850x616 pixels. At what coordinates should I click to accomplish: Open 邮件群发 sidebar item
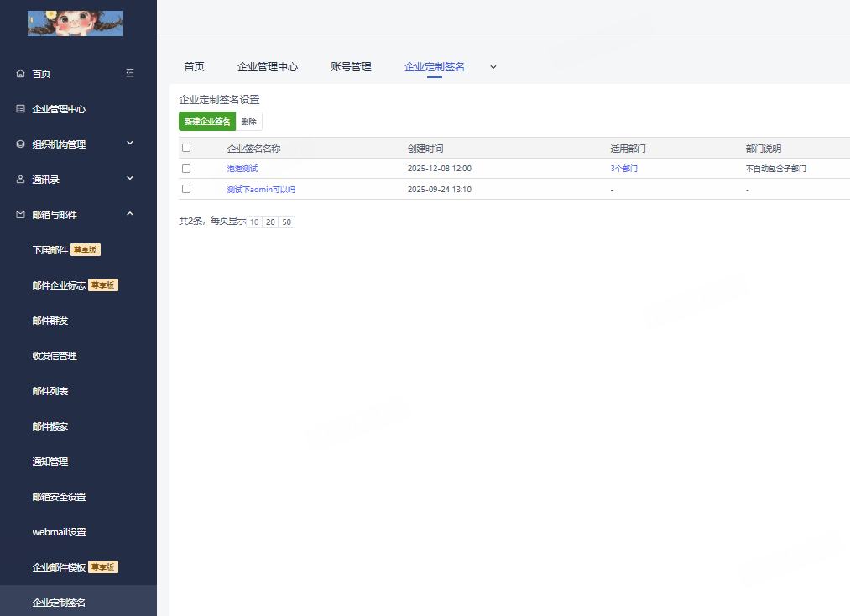pyautogui.click(x=50, y=321)
